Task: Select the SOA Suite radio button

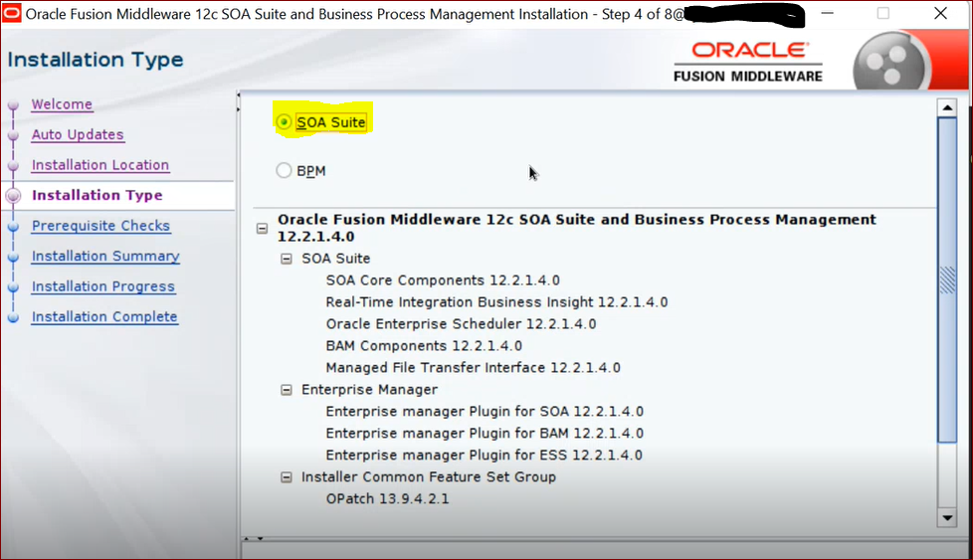Action: point(284,122)
